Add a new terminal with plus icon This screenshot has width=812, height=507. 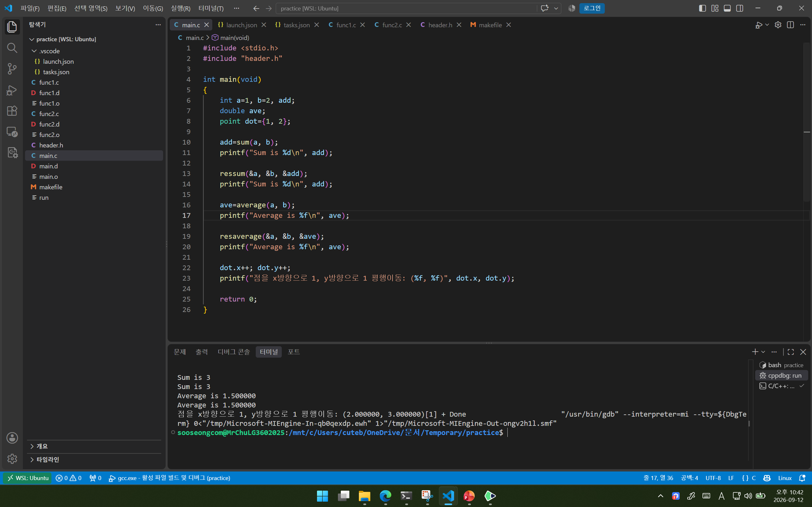click(x=755, y=352)
